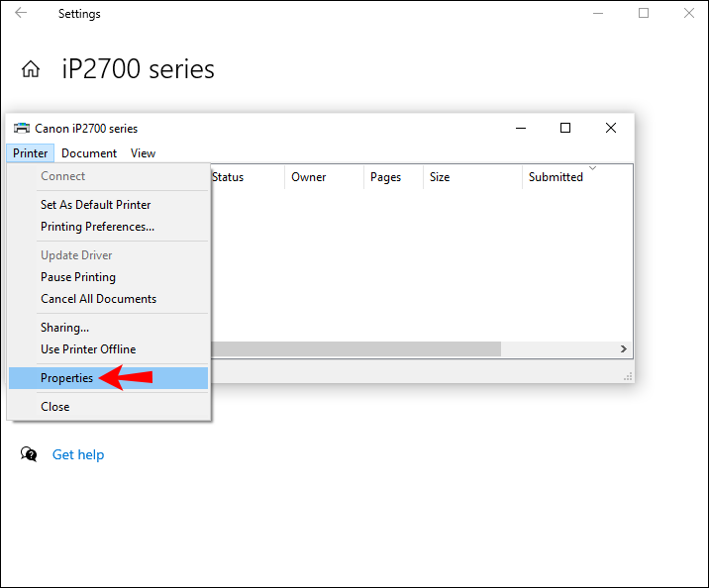709x588 pixels.
Task: Click the window resize grip corner
Action: tap(628, 376)
